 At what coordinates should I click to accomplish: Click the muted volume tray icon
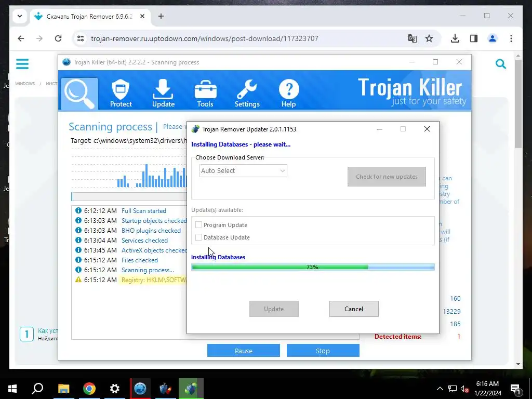pyautogui.click(x=465, y=389)
